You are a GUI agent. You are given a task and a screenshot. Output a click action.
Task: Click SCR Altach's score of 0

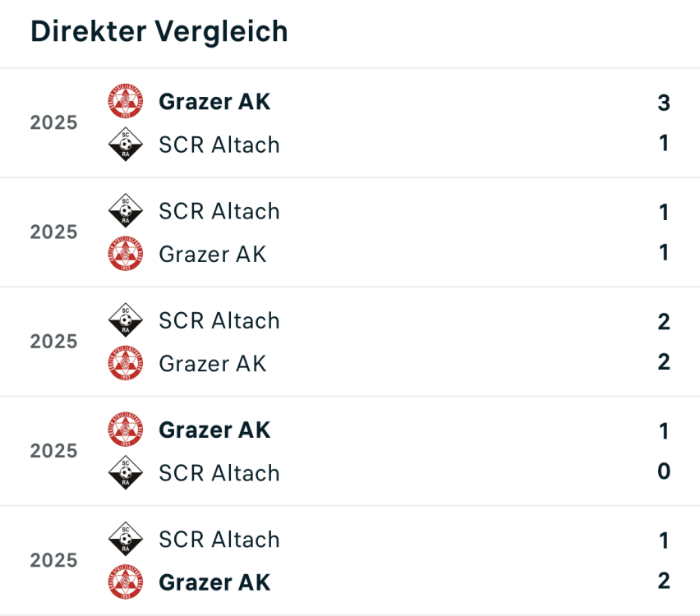[664, 471]
